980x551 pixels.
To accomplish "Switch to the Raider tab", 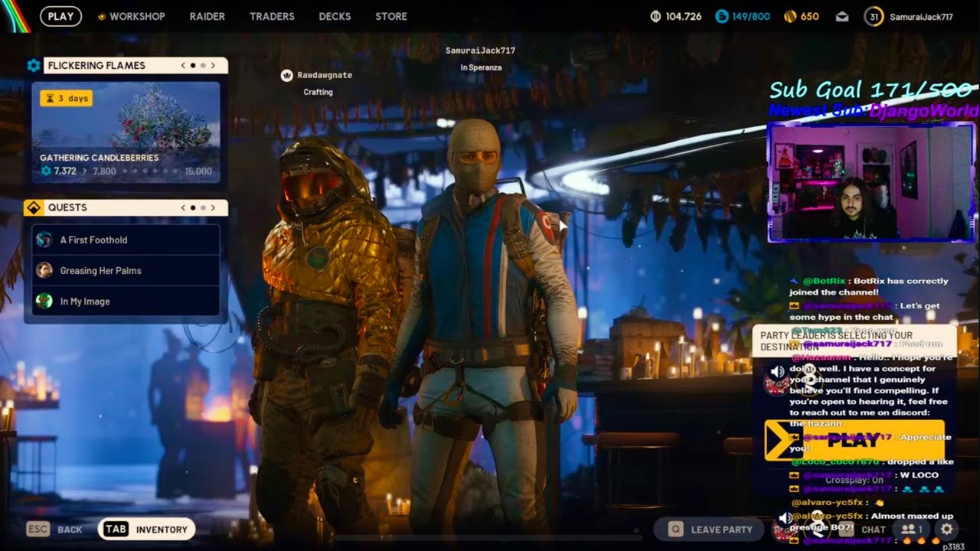I will point(207,16).
